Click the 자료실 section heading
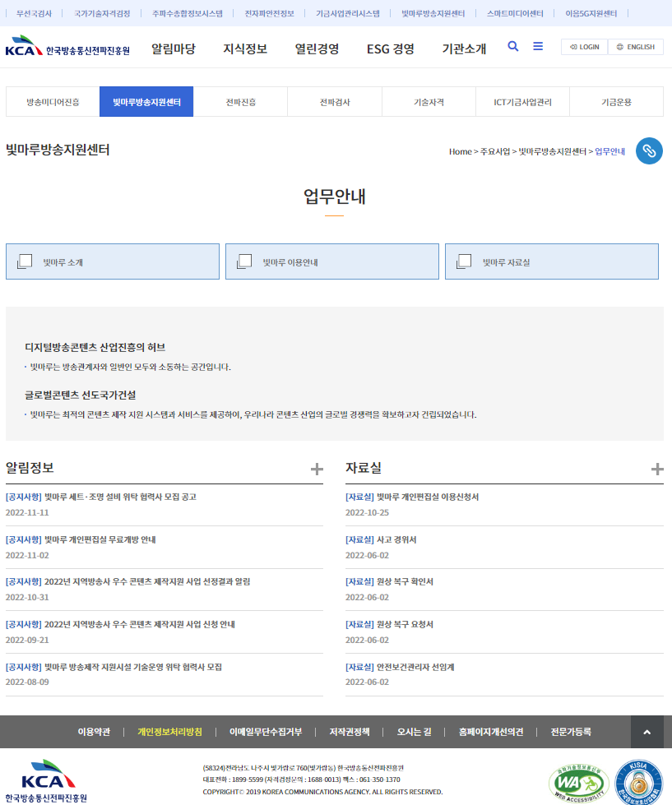The height and width of the screenshot is (805, 672). tap(364, 468)
